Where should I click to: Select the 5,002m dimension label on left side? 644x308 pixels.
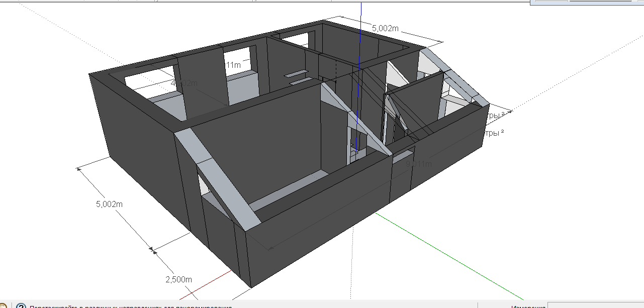109,204
